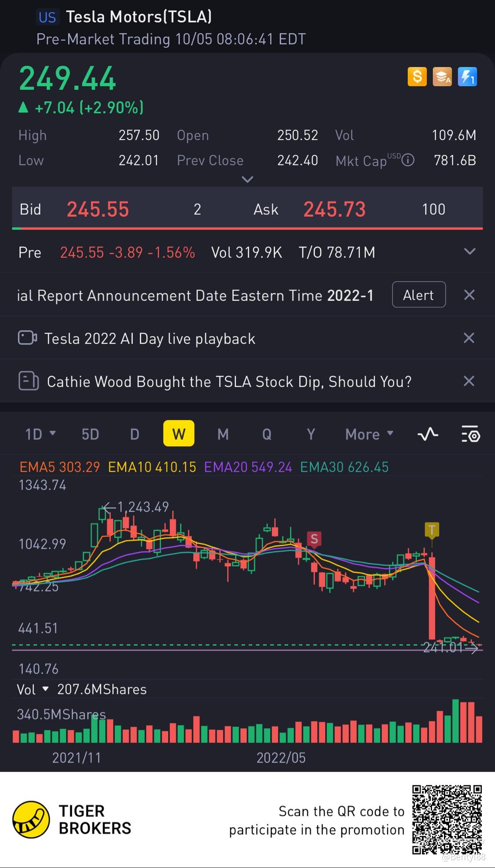
Task: Open the Financial Report Announcement Date notice
Action: 195,295
